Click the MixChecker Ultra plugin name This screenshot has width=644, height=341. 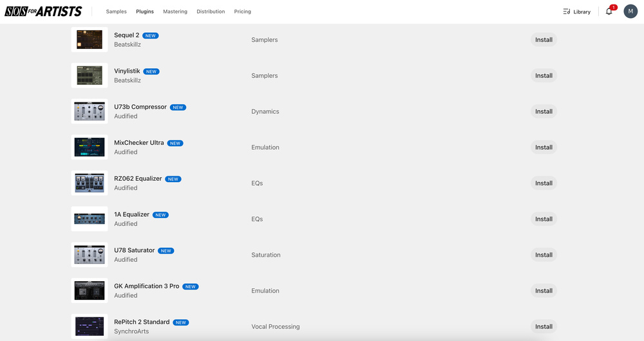pos(139,143)
